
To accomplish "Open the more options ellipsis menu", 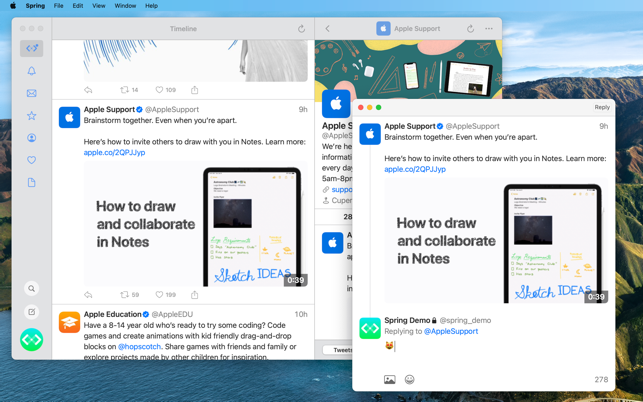I will pyautogui.click(x=489, y=29).
